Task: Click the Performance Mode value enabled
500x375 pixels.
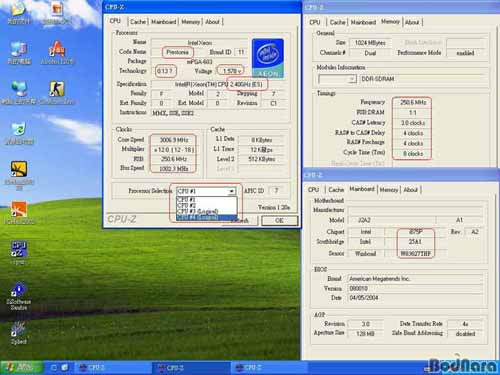Action: coord(466,53)
